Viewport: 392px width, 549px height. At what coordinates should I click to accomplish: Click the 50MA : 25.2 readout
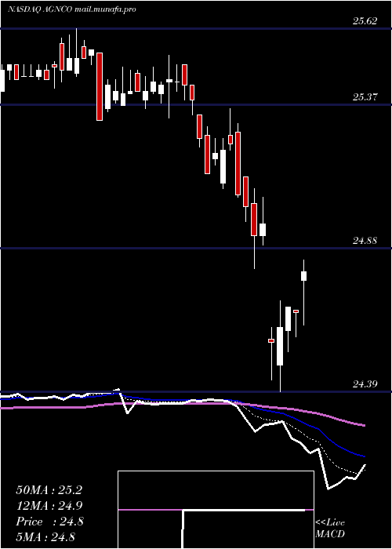49,490
